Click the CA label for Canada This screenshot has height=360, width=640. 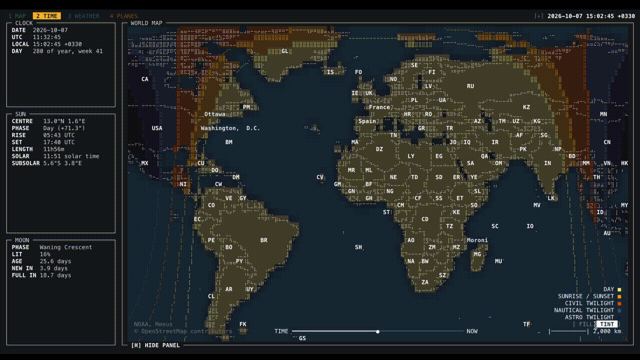click(x=145, y=79)
